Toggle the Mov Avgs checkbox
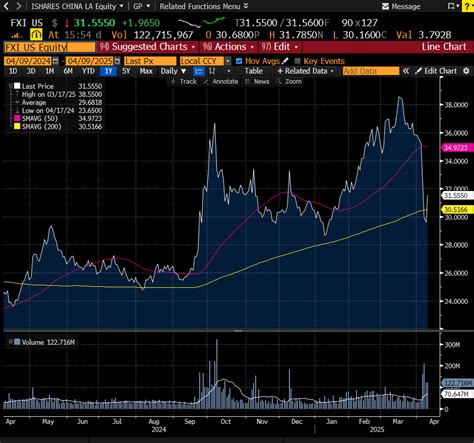 click(x=239, y=61)
